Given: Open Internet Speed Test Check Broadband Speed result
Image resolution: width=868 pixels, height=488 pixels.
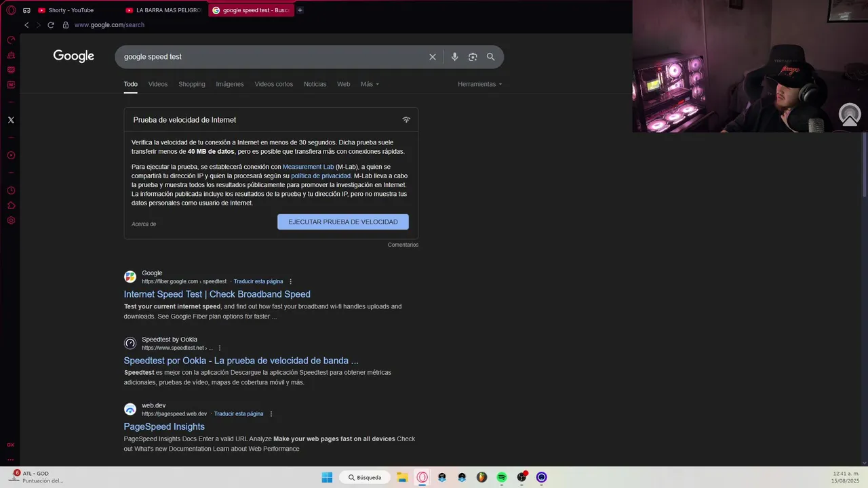Looking at the screenshot, I should tap(217, 294).
